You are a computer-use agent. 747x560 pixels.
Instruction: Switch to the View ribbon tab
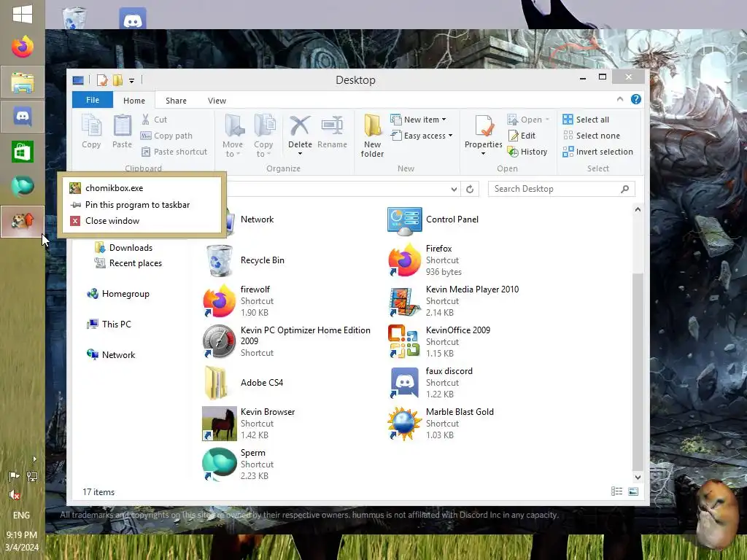[x=217, y=101]
